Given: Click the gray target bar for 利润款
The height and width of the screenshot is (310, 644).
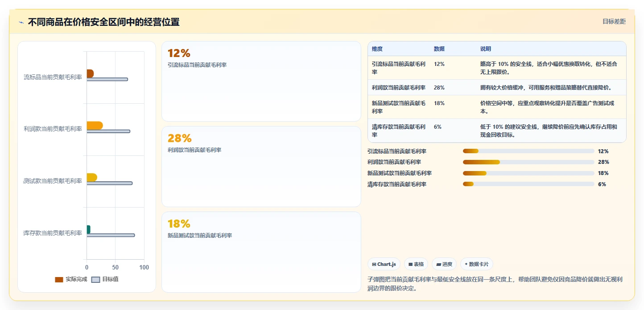Looking at the screenshot, I should pyautogui.click(x=108, y=131).
